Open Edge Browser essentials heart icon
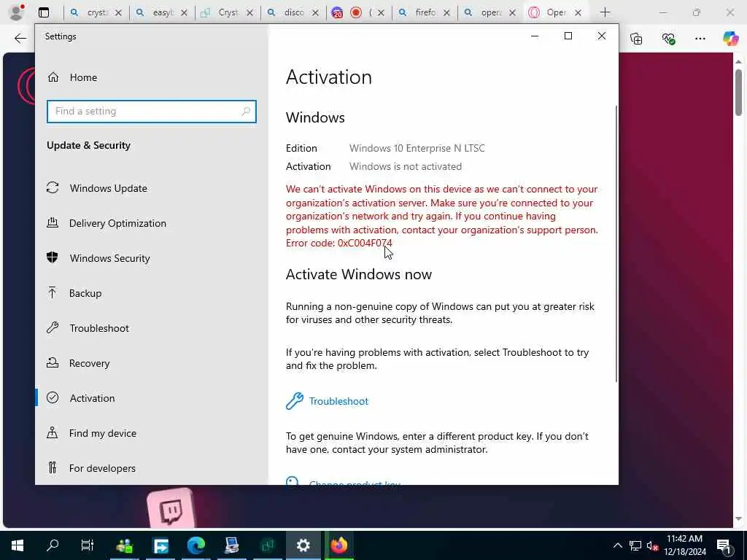This screenshot has height=560, width=747. (668, 39)
